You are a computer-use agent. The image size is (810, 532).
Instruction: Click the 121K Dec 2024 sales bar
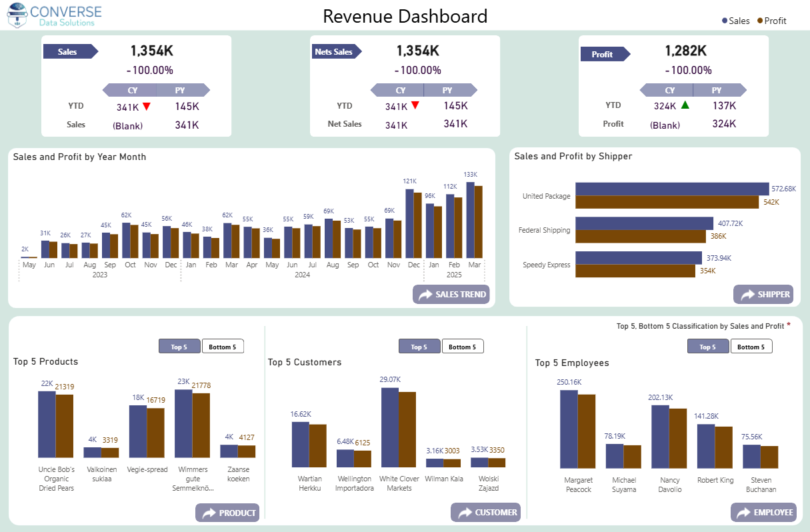point(409,224)
